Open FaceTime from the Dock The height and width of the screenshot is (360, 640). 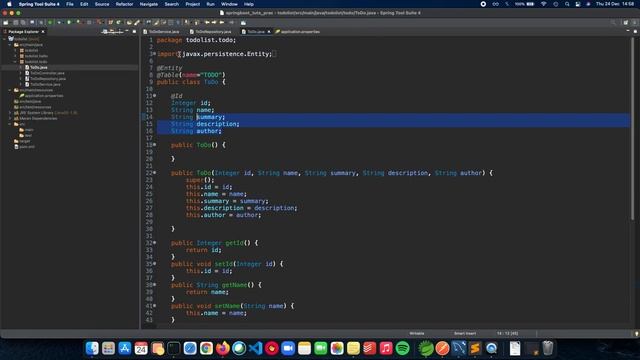(321, 348)
